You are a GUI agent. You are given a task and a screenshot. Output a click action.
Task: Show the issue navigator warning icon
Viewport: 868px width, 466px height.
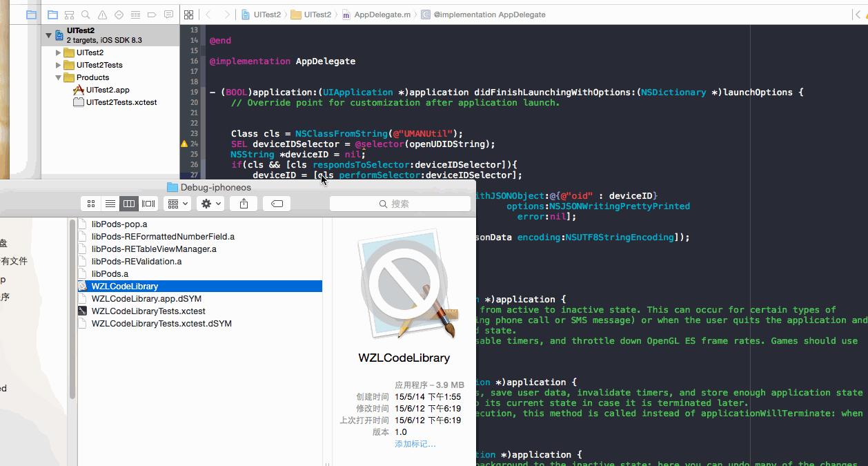click(102, 13)
